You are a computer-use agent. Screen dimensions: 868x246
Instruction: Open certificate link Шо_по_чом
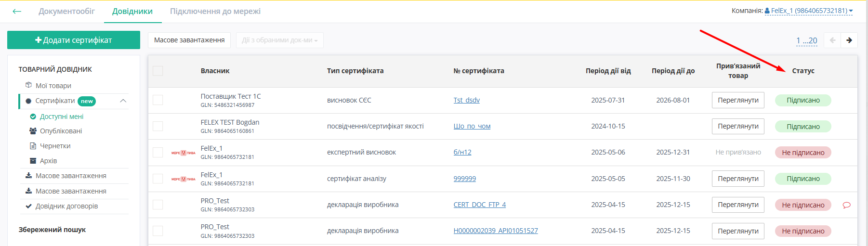click(x=472, y=126)
